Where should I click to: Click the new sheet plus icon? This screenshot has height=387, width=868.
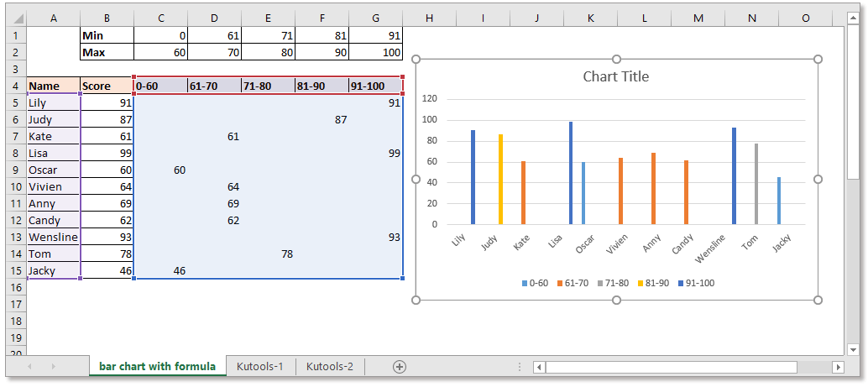pyautogui.click(x=400, y=366)
